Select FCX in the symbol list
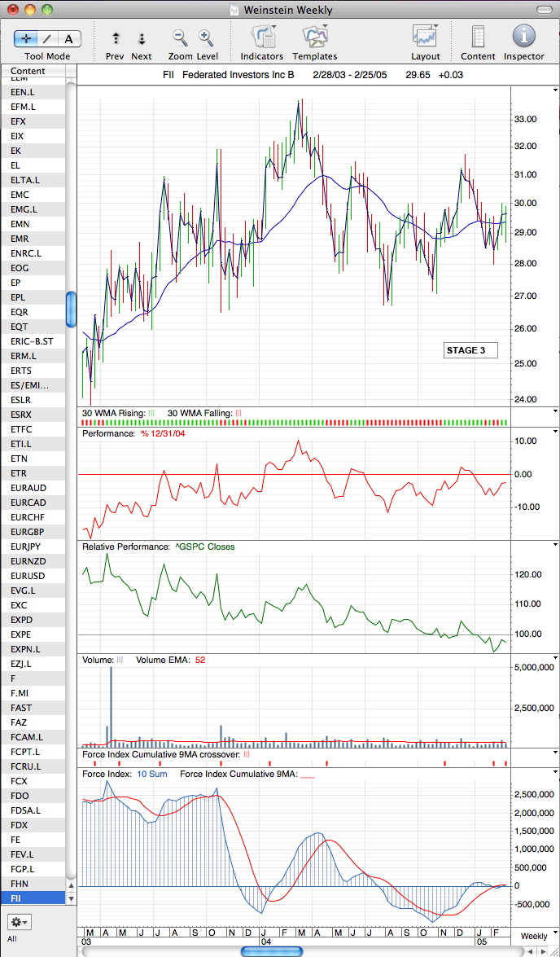The height and width of the screenshot is (957, 560). pos(33,780)
